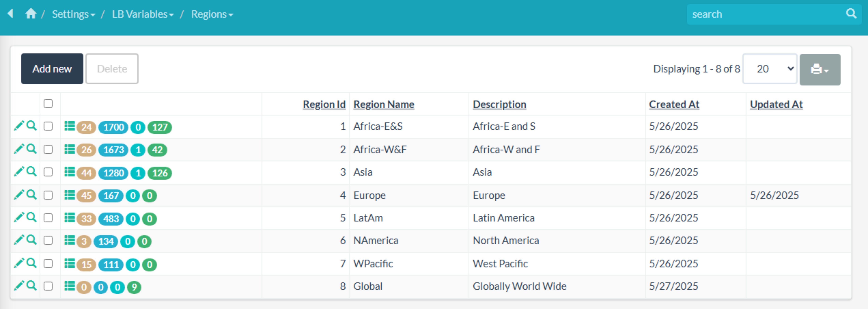View Africa-E&S row with magnifier icon
The width and height of the screenshot is (868, 309).
[x=31, y=125]
